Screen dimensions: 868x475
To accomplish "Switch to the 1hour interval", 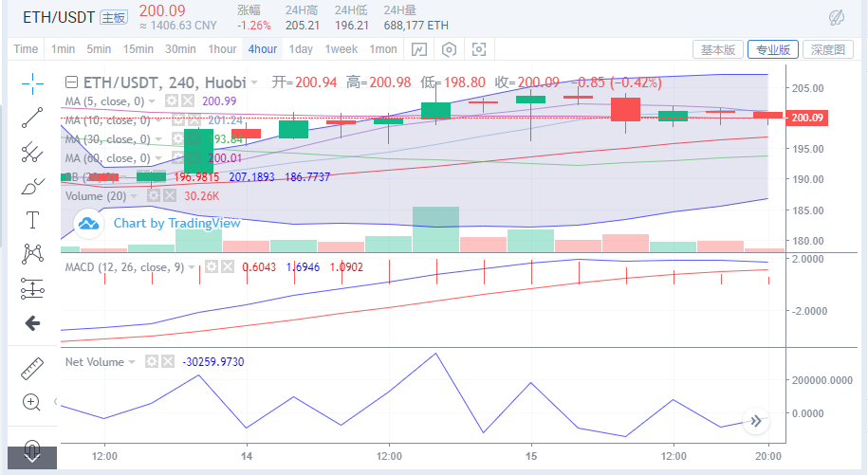I will click(x=222, y=49).
